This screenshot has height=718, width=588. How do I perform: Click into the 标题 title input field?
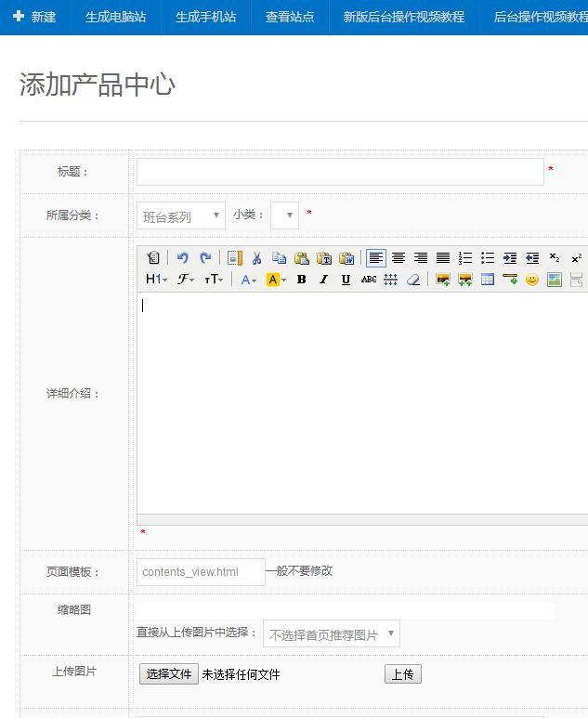[x=340, y=172]
